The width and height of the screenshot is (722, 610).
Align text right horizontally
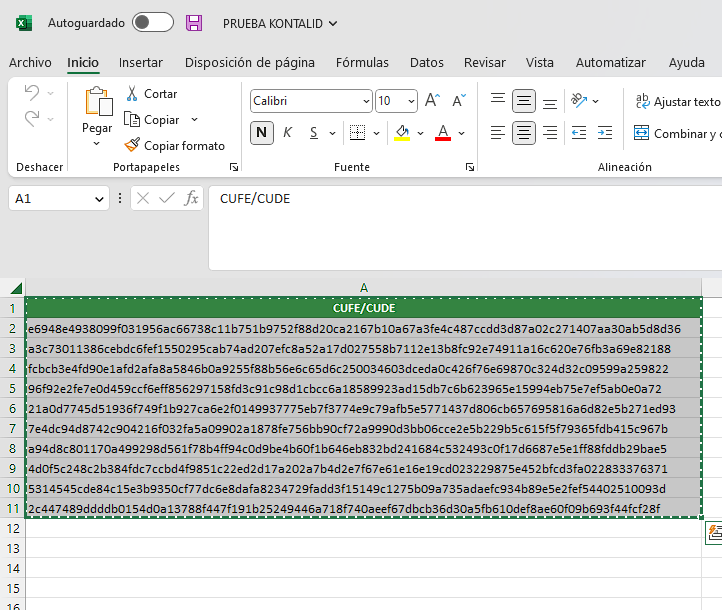(550, 133)
